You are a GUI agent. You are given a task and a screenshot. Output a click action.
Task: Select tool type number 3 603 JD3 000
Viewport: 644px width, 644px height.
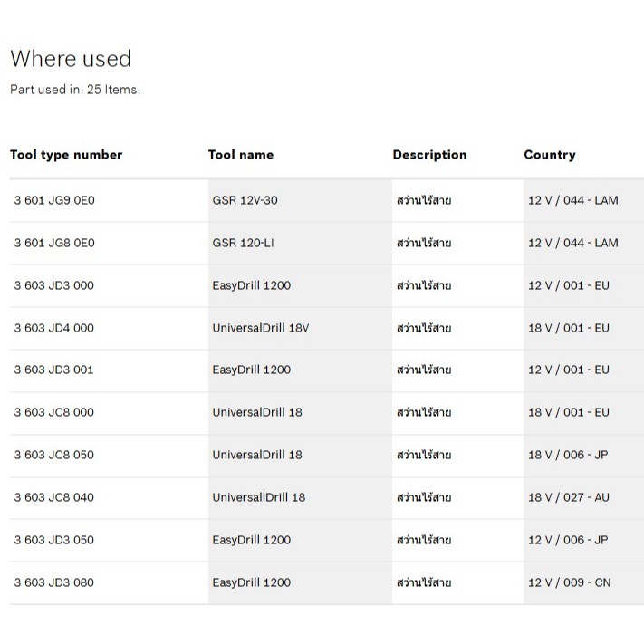[54, 285]
